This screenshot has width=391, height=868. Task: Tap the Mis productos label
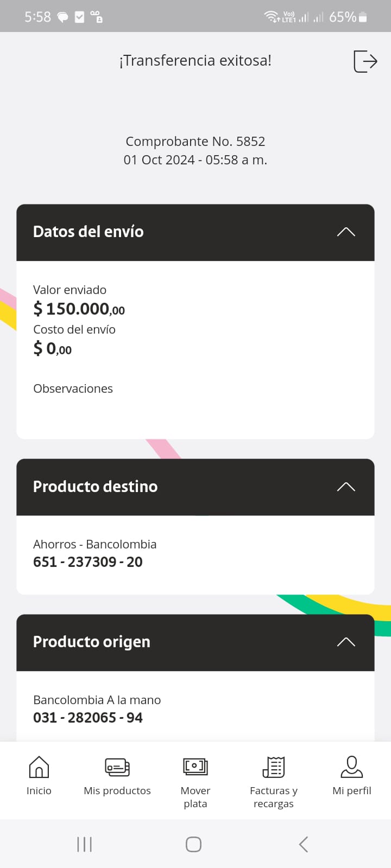(x=117, y=791)
